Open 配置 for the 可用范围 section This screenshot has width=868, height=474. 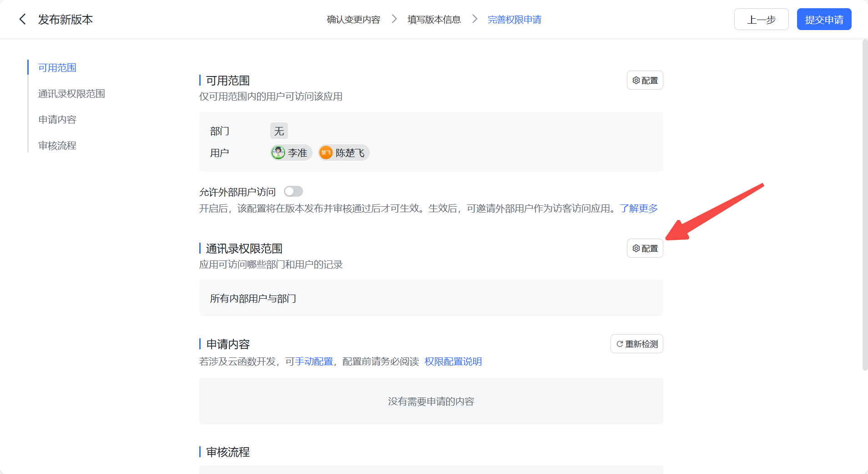645,81
